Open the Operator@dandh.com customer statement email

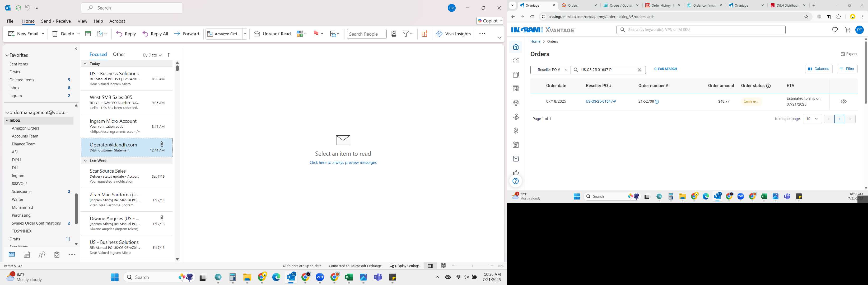(127, 147)
